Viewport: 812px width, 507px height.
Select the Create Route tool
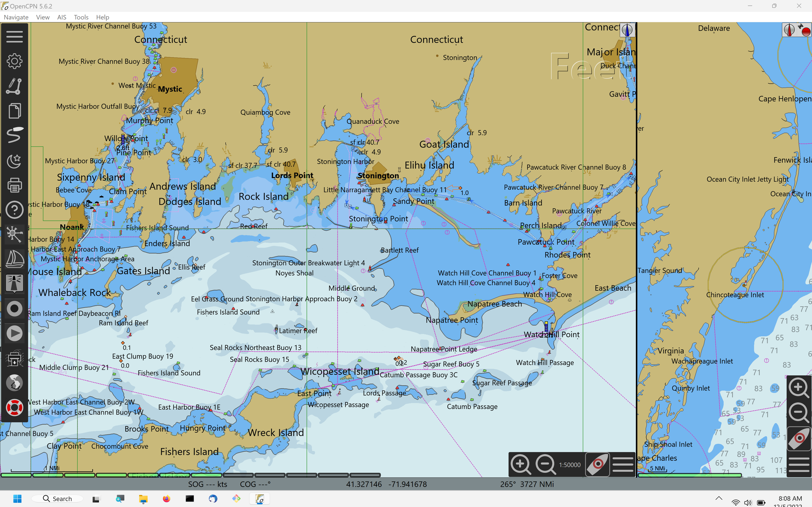coord(15,86)
